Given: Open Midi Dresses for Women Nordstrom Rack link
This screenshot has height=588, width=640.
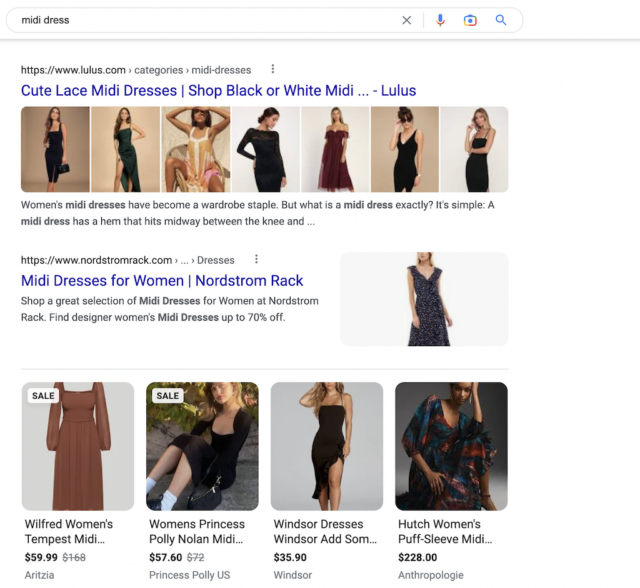Looking at the screenshot, I should [162, 281].
